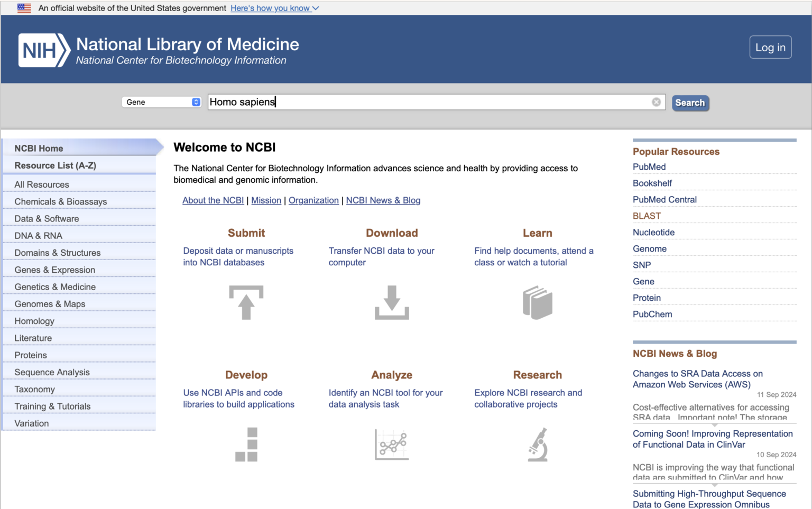Click the Analyze data-chart icon
The width and height of the screenshot is (812, 509).
point(392,445)
